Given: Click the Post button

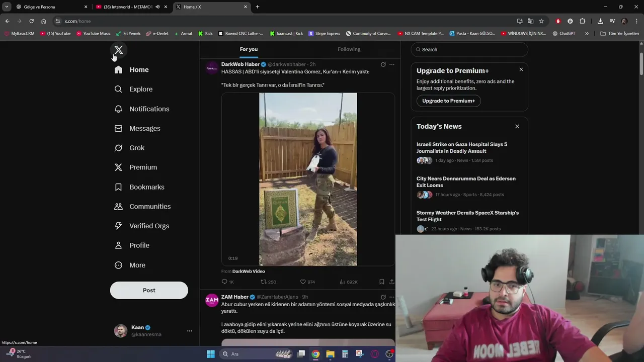Looking at the screenshot, I should click(149, 290).
